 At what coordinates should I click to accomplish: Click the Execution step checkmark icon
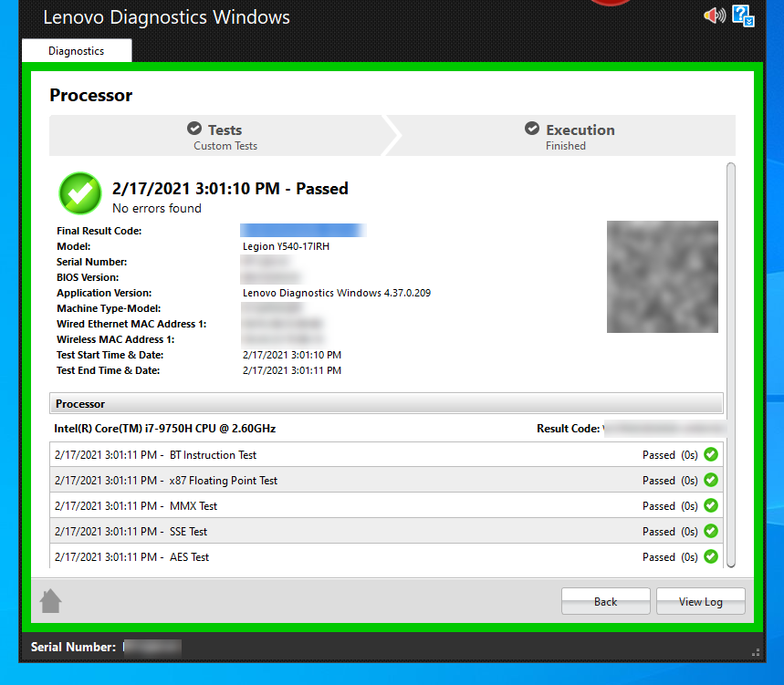click(532, 129)
